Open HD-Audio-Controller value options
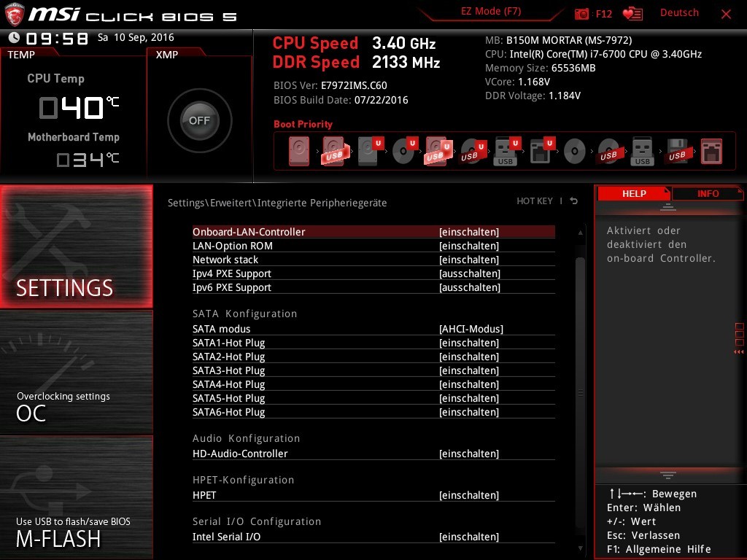The image size is (747, 560). (469, 454)
